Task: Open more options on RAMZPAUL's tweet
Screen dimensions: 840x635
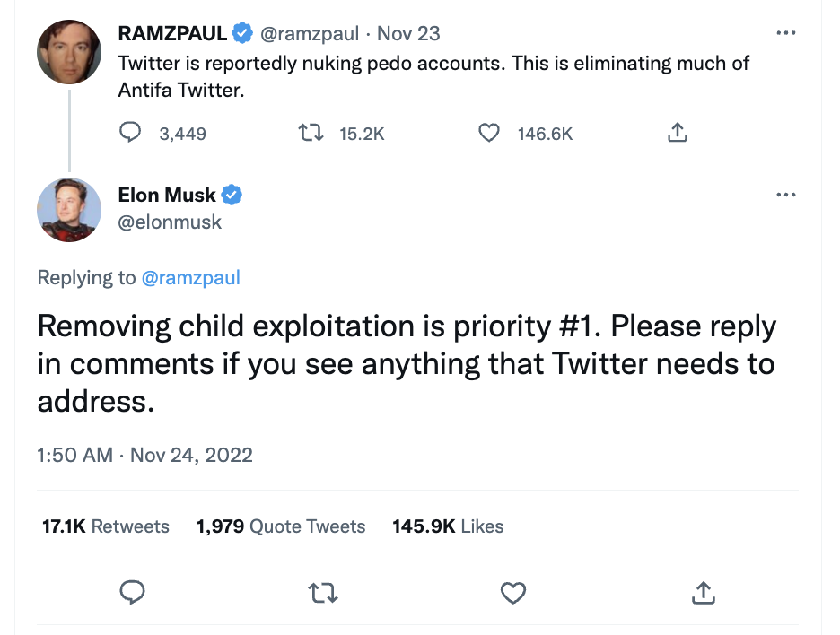Action: tap(785, 33)
